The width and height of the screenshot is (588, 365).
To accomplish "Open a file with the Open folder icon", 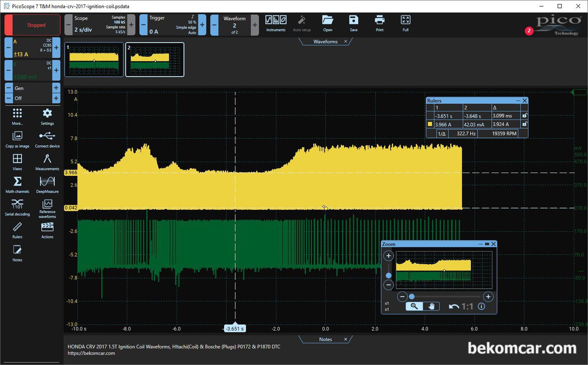I will (328, 24).
